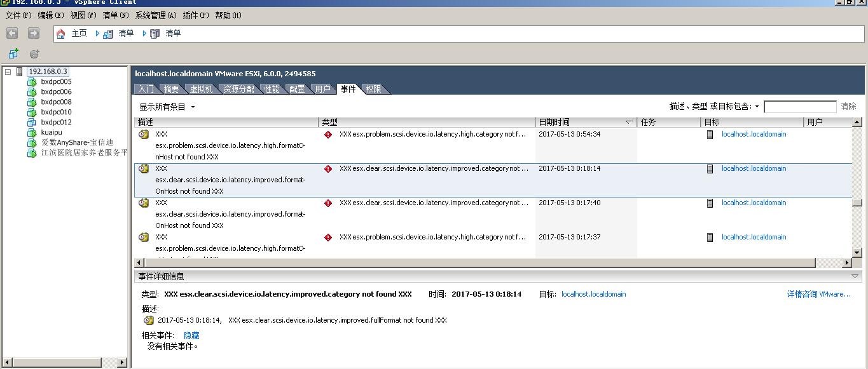
Task: Click the 任务 column header
Action: point(669,122)
